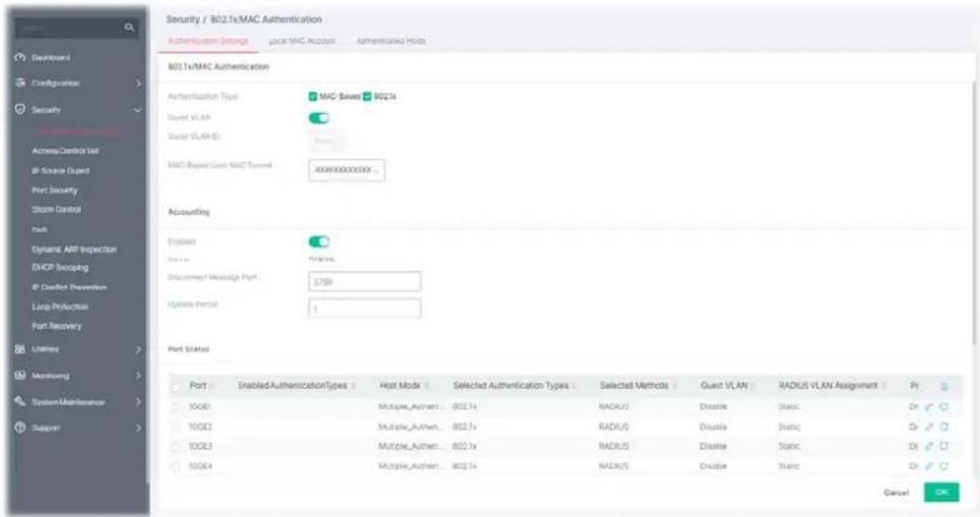
Task: Click the sort icon beside the Guest VLAN column
Action: coord(754,386)
